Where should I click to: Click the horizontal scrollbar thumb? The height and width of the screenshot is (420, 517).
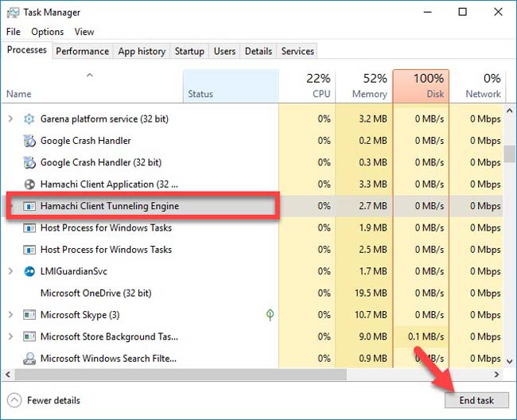(181, 375)
